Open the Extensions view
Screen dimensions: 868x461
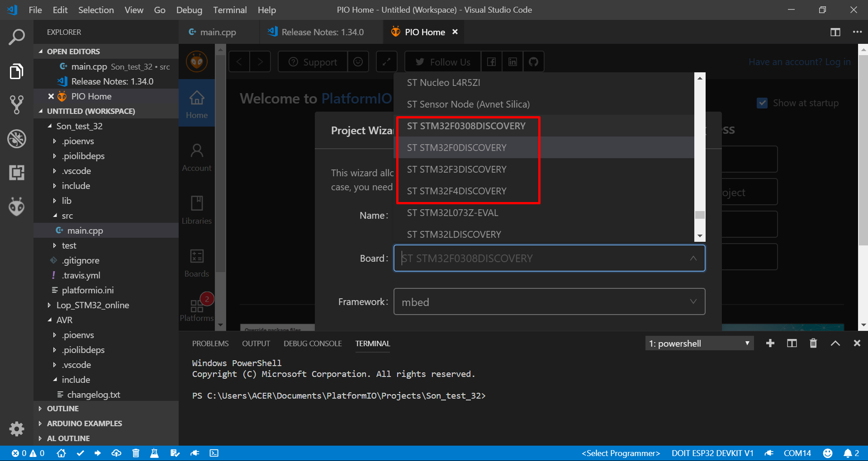tap(17, 173)
